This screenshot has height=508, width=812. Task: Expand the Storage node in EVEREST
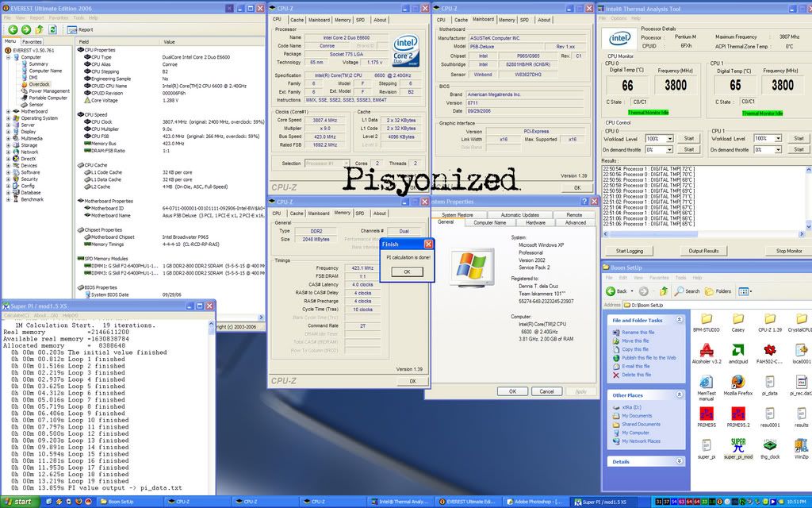point(8,145)
